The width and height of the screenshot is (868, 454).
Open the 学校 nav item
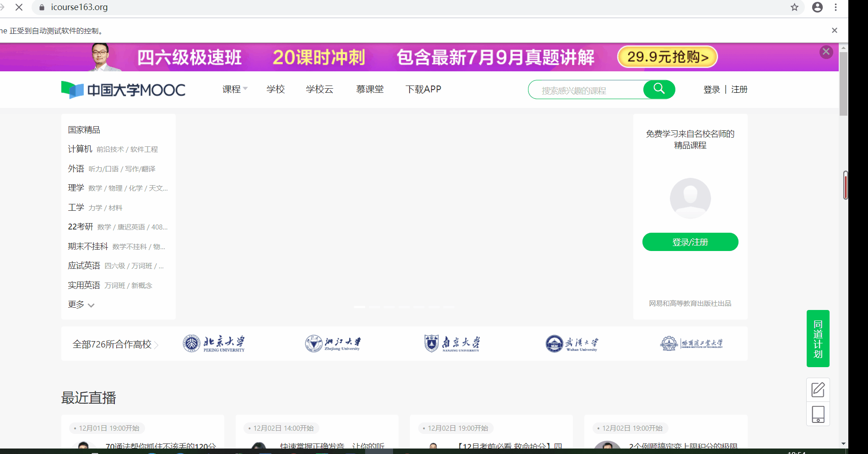275,89
